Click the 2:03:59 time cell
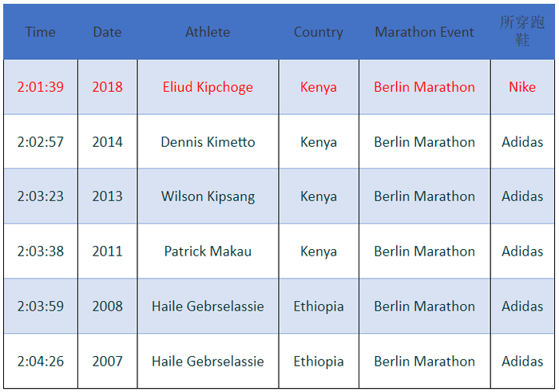The width and height of the screenshot is (559, 392). [40, 306]
